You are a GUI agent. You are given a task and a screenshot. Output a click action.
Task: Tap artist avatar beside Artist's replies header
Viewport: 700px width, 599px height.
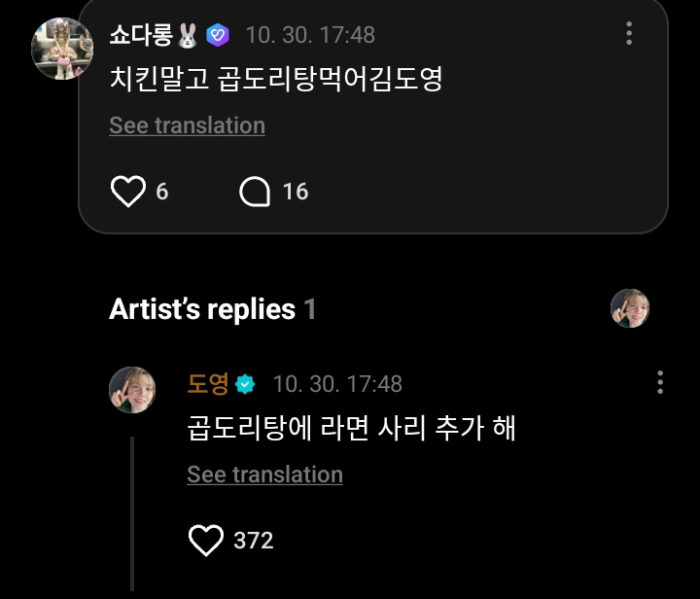click(630, 308)
